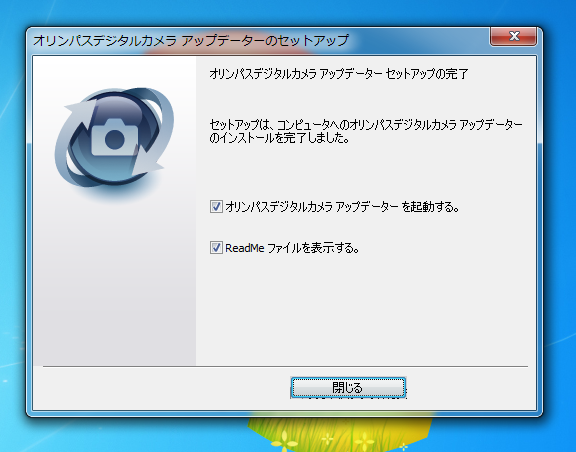Viewport: 576px width, 452px height.
Task: Uncheck the launch アップデーター を起動する checkbox
Action: tap(216, 207)
